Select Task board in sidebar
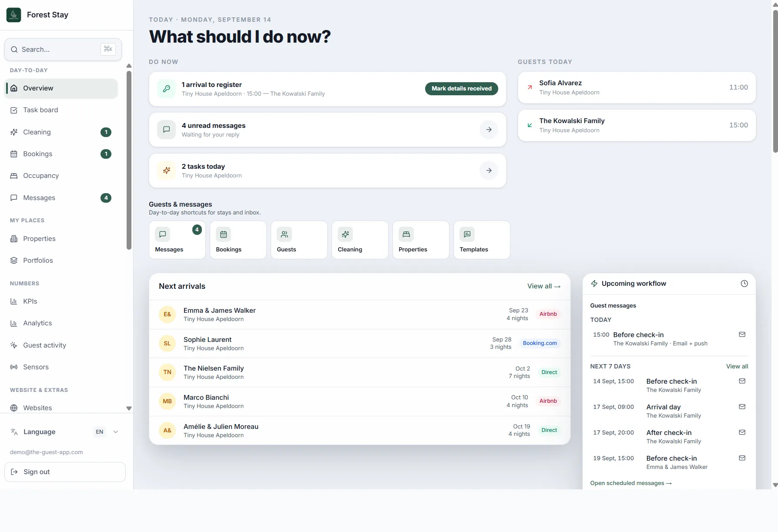This screenshot has width=778, height=532. coord(61,110)
